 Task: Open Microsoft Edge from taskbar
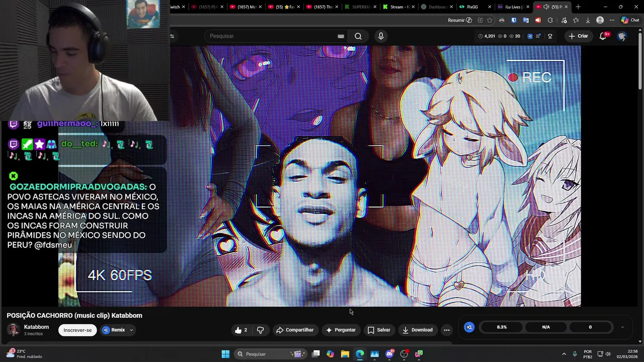[360, 354]
